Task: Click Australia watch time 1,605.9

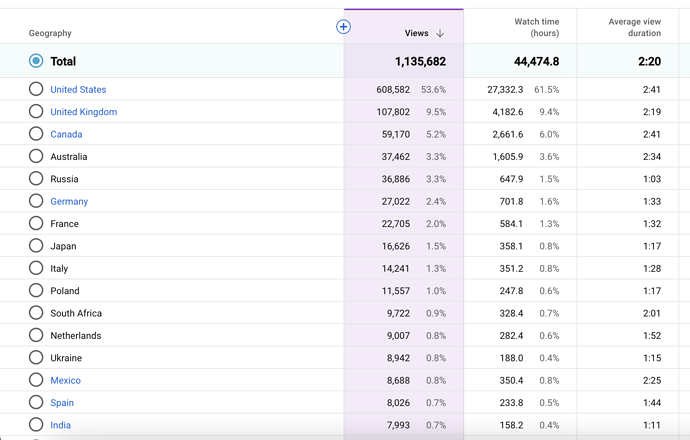Action: coord(508,157)
